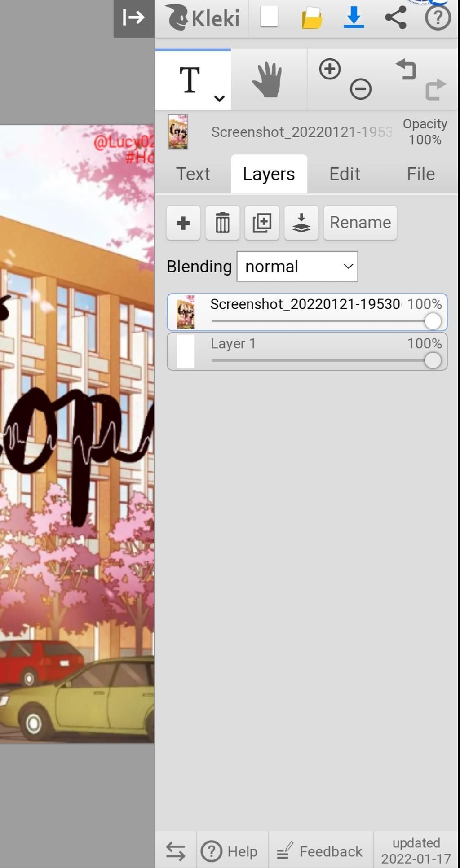The image size is (460, 868).
Task: Click the Opacity 100% label
Action: tap(425, 132)
